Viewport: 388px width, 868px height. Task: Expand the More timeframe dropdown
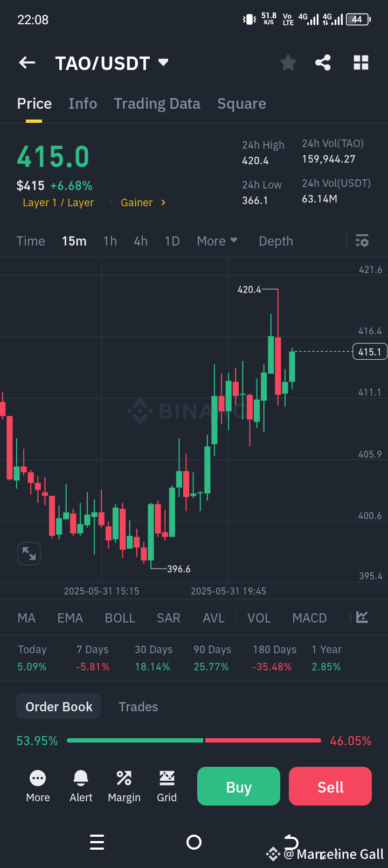(x=217, y=241)
